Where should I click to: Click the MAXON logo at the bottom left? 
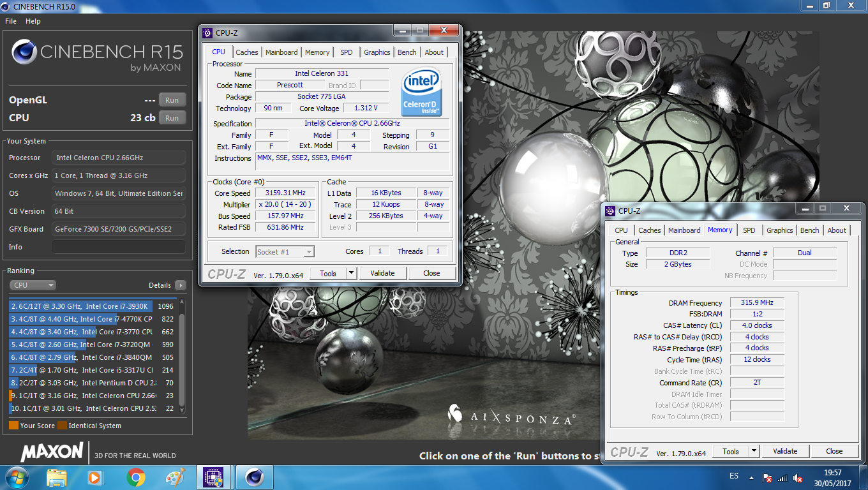point(52,452)
